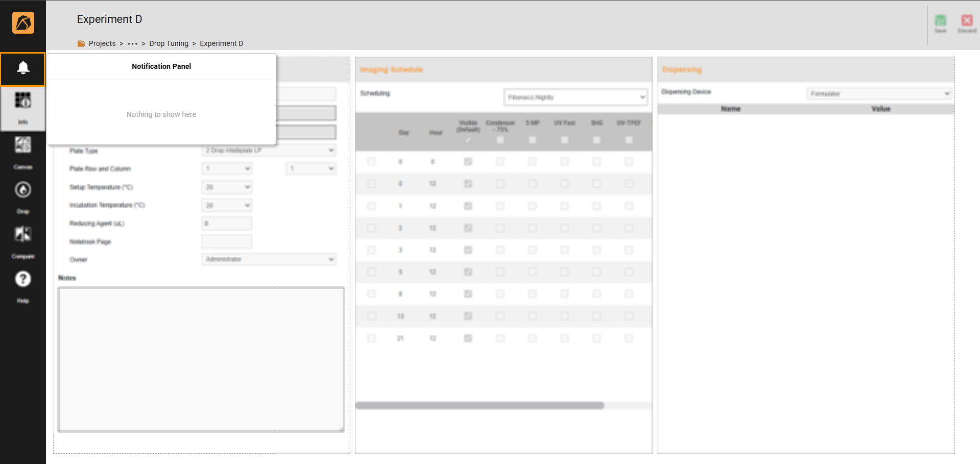980x464 pixels.
Task: Check the row selector for day 21
Action: (371, 338)
